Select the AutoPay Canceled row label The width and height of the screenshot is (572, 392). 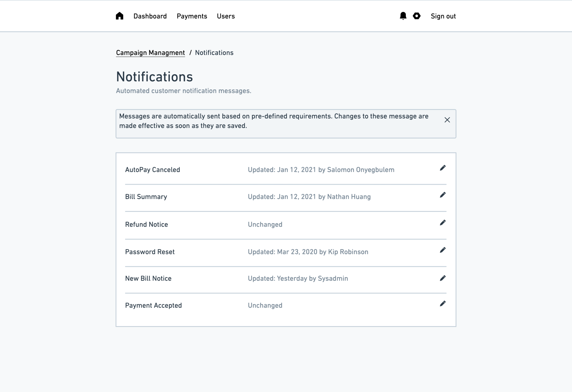point(153,170)
